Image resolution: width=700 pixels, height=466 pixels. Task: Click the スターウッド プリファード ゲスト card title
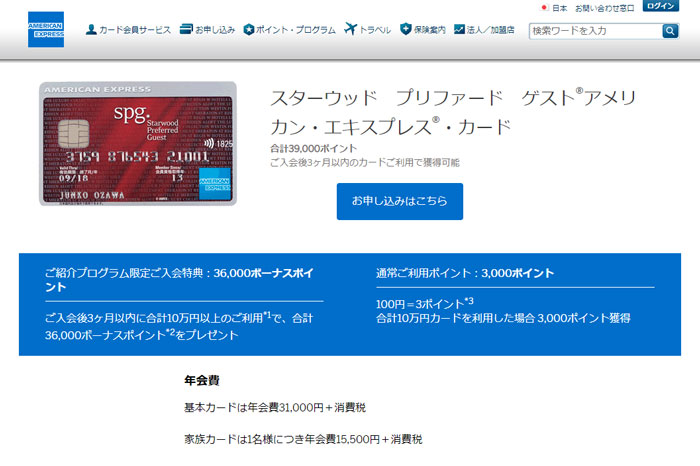(453, 112)
